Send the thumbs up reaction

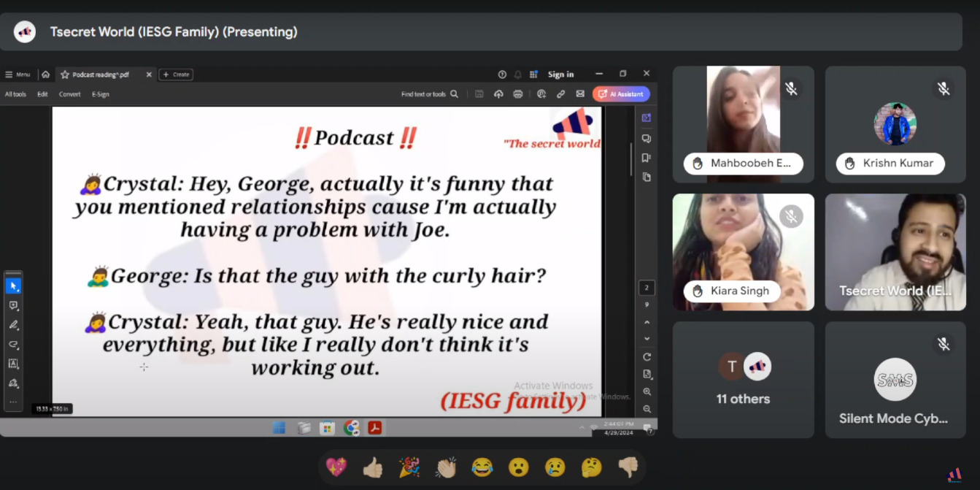click(x=373, y=467)
